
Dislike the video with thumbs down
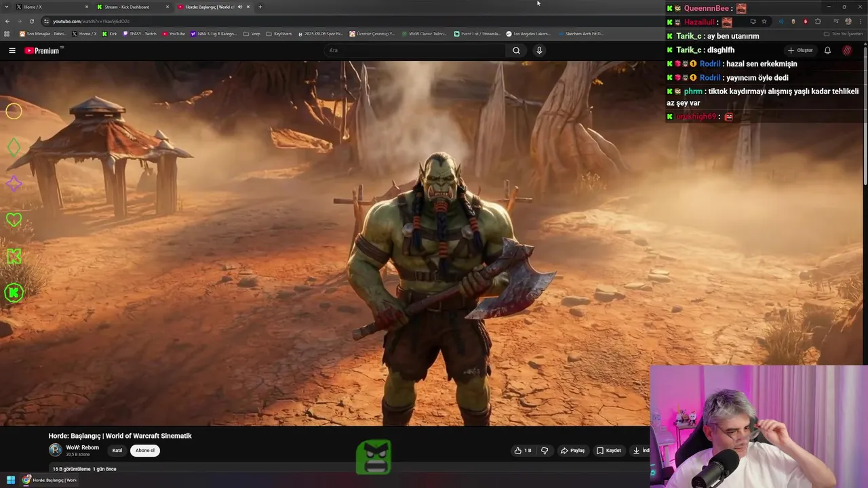pos(545,450)
